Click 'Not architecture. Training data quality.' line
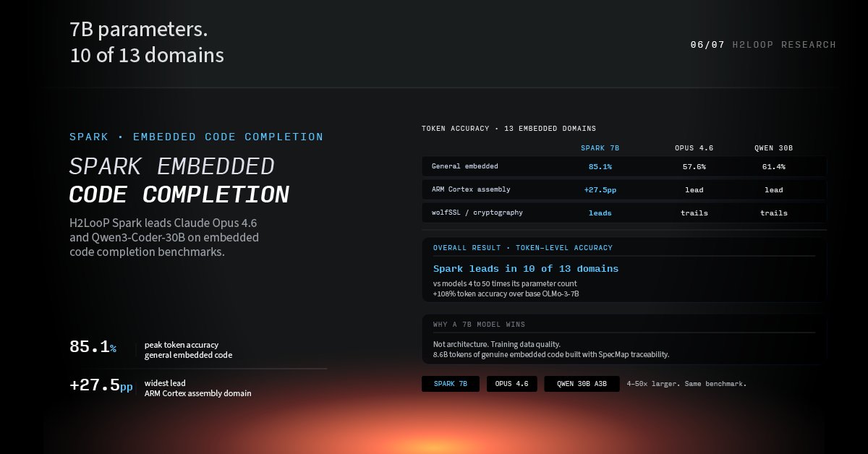The width and height of the screenshot is (868, 454). coord(496,344)
